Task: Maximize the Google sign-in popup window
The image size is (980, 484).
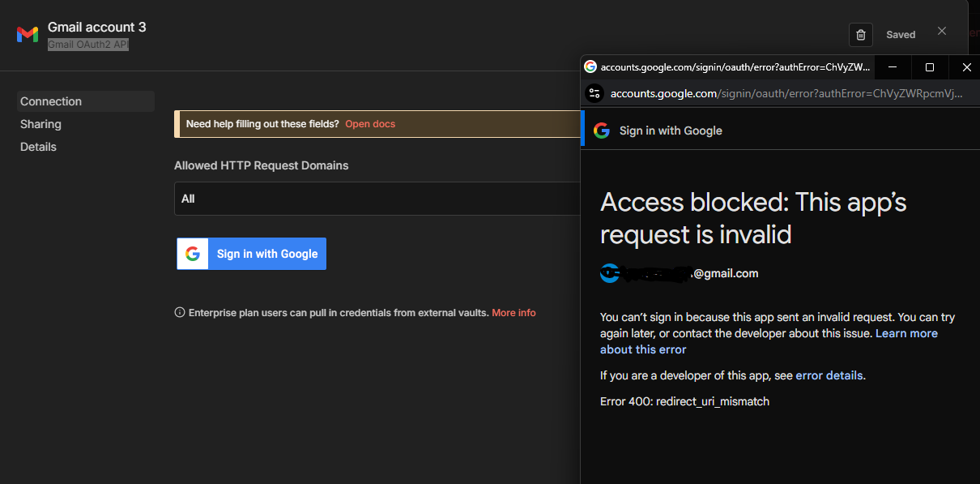Action: 930,66
